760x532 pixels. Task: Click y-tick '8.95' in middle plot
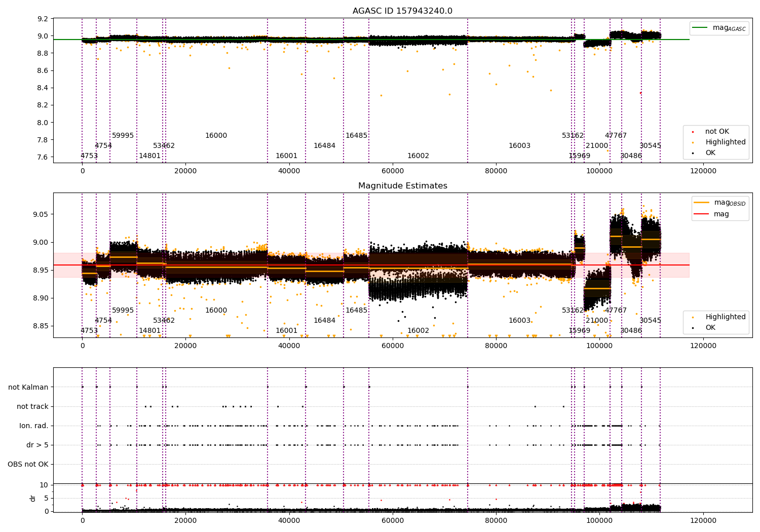(41, 270)
